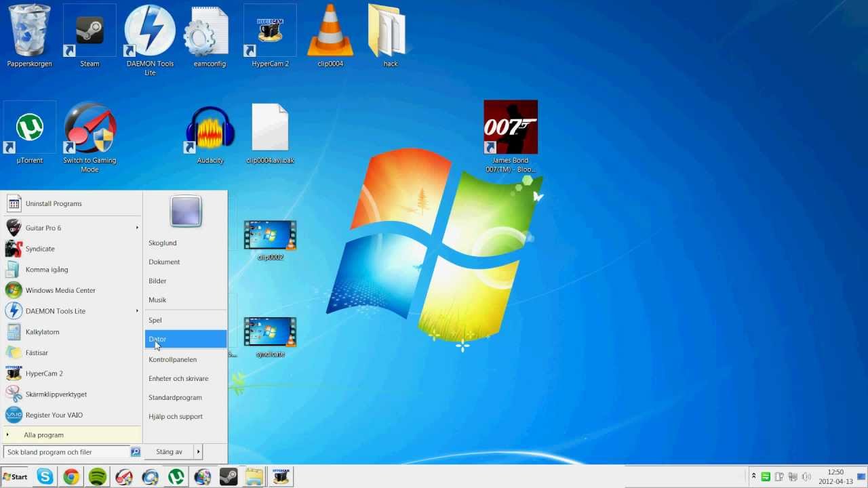Open Enheter och skrivare
The width and height of the screenshot is (868, 488).
(186, 378)
